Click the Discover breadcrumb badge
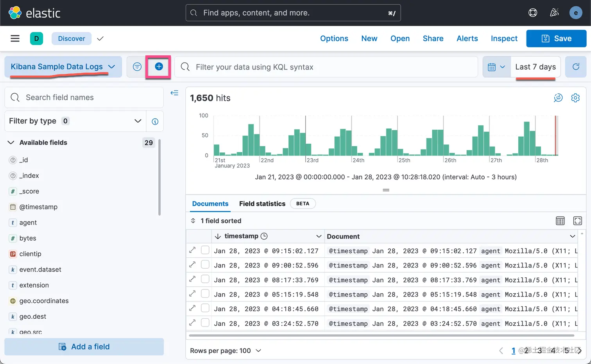The image size is (591, 364). (x=72, y=38)
